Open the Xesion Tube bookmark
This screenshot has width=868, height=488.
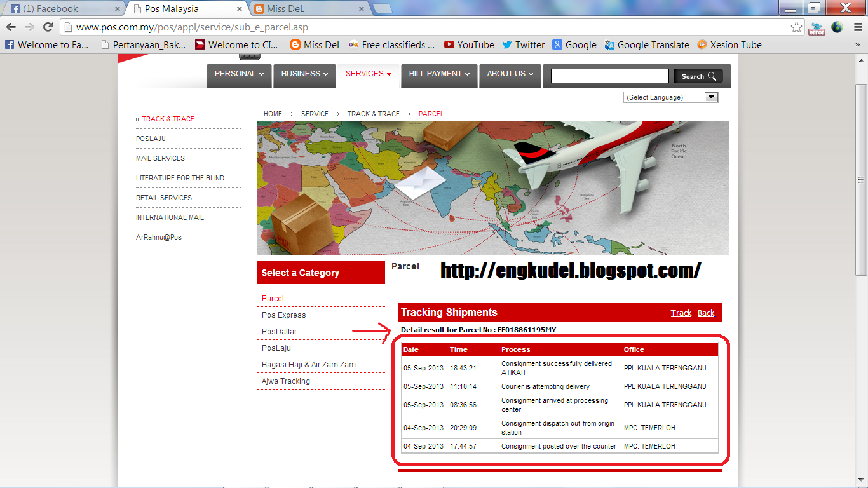coord(729,44)
